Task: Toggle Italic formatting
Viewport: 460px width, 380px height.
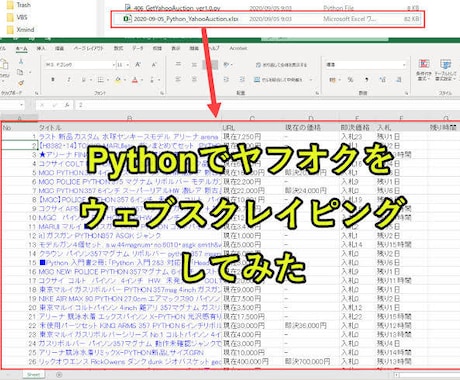Action: point(69,80)
